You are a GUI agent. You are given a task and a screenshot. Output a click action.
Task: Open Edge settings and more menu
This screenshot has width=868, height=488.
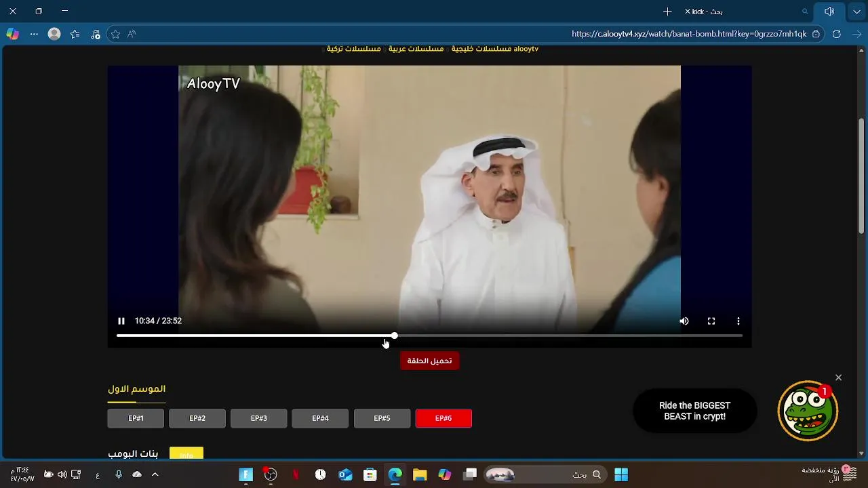click(34, 34)
